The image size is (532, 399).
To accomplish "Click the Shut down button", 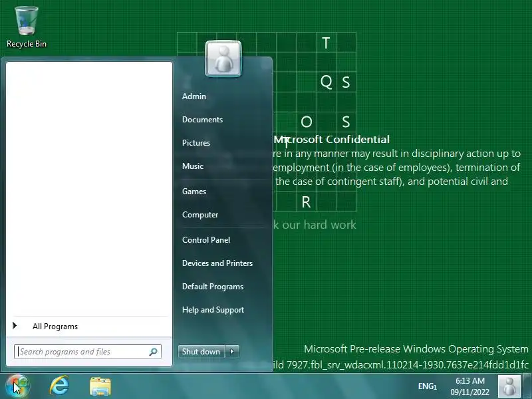I will point(201,352).
